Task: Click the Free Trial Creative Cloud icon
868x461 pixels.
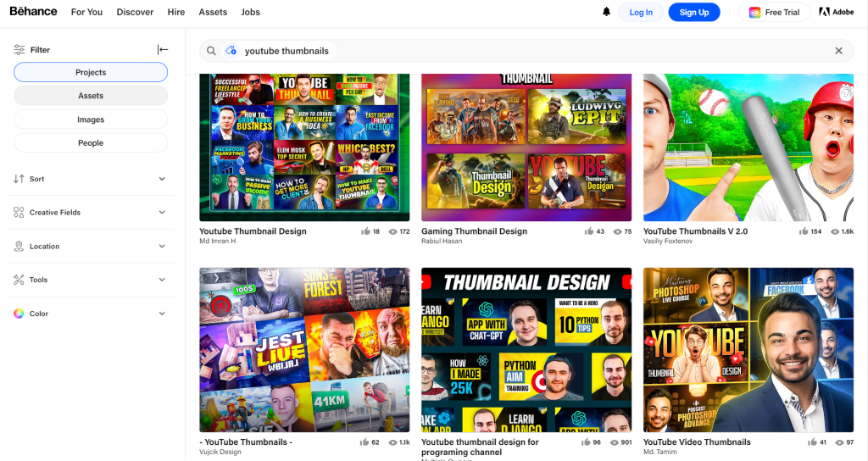Action: [x=754, y=12]
